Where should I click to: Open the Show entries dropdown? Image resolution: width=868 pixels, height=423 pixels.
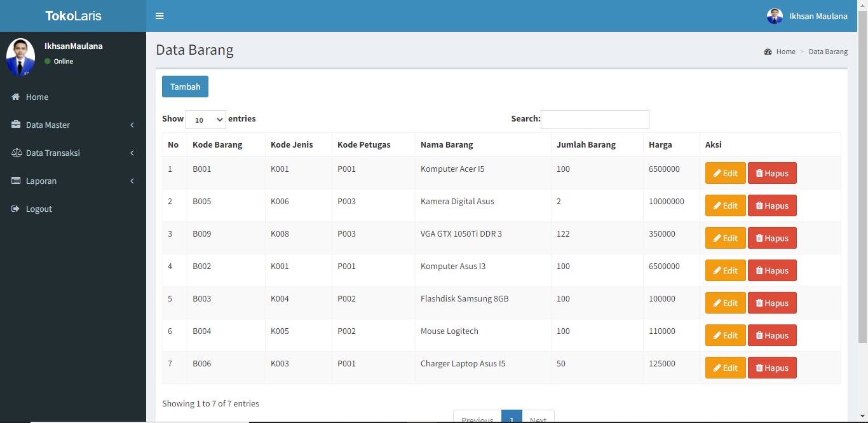pyautogui.click(x=205, y=120)
